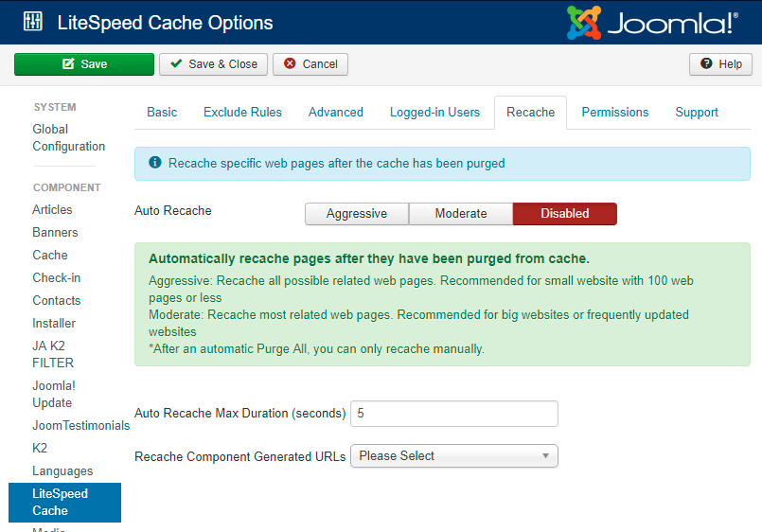Focus the Auto Recache Max Duration field
762x532 pixels.
tap(454, 414)
